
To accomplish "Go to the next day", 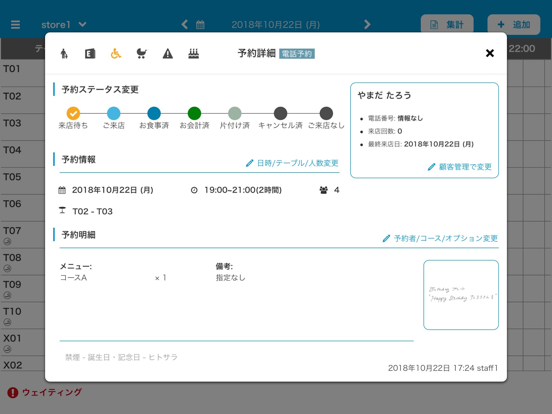I will (367, 24).
